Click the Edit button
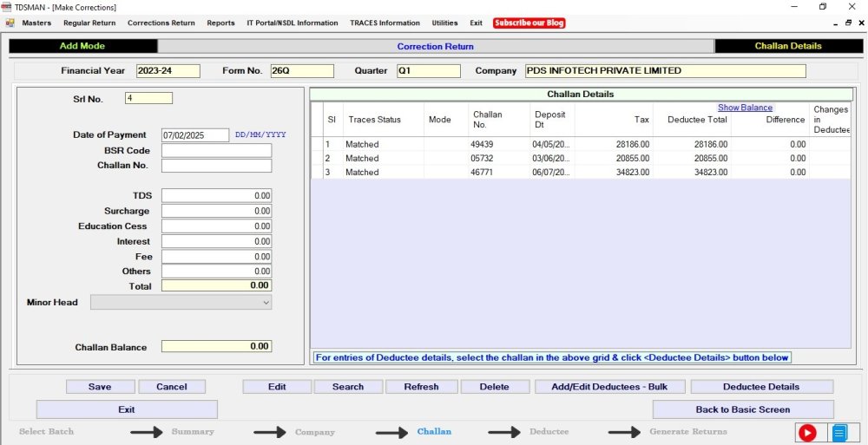Image resolution: width=868 pixels, height=445 pixels. [277, 387]
